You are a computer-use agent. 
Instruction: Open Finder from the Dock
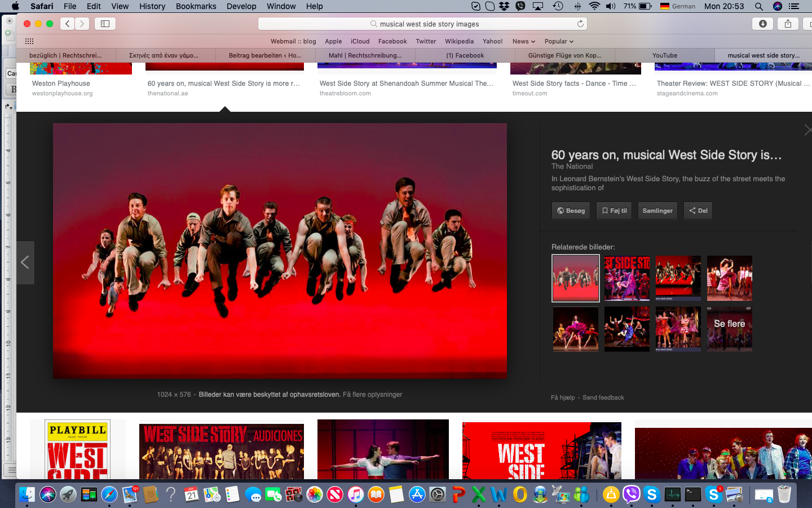[x=27, y=494]
